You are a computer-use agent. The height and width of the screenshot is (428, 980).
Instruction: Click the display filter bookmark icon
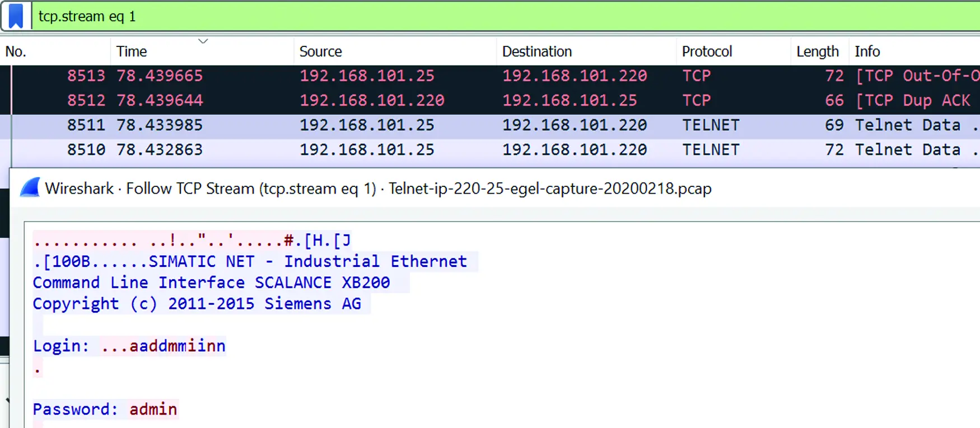(x=16, y=16)
